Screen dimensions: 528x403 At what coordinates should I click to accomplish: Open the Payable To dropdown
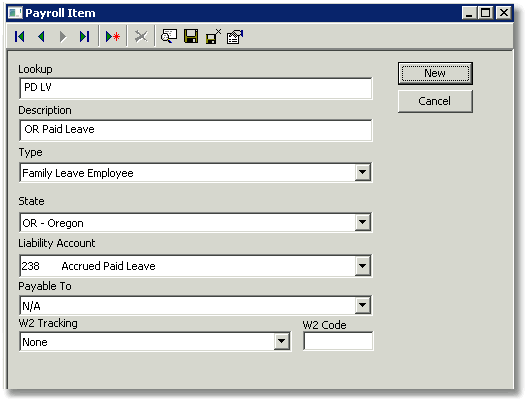click(x=363, y=305)
